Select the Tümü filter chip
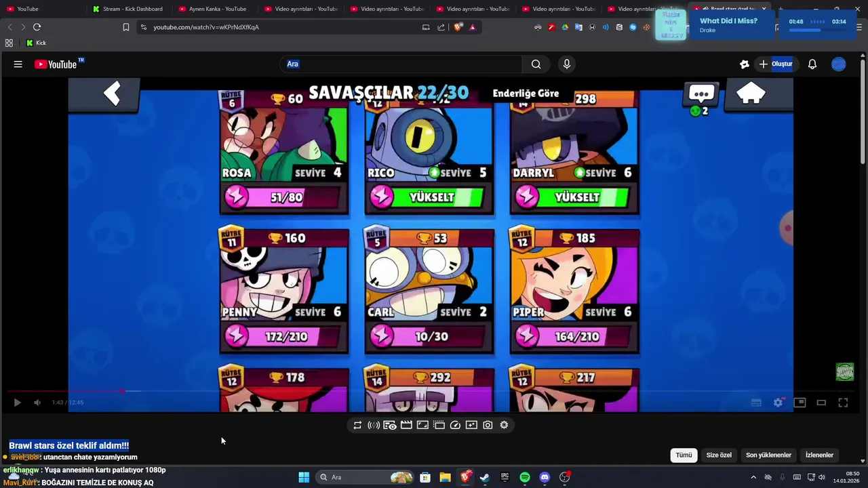This screenshot has width=868, height=488. click(x=684, y=455)
